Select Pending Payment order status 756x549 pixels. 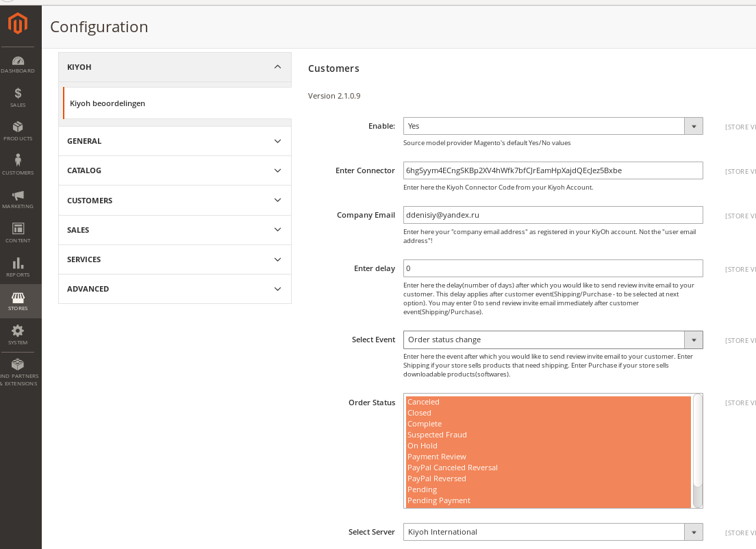tap(549, 501)
